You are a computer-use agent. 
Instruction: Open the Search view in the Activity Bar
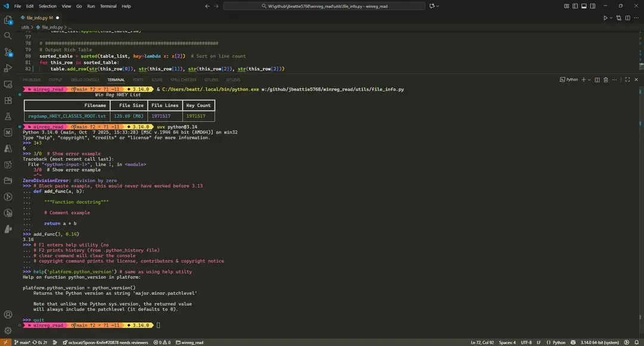[8, 36]
